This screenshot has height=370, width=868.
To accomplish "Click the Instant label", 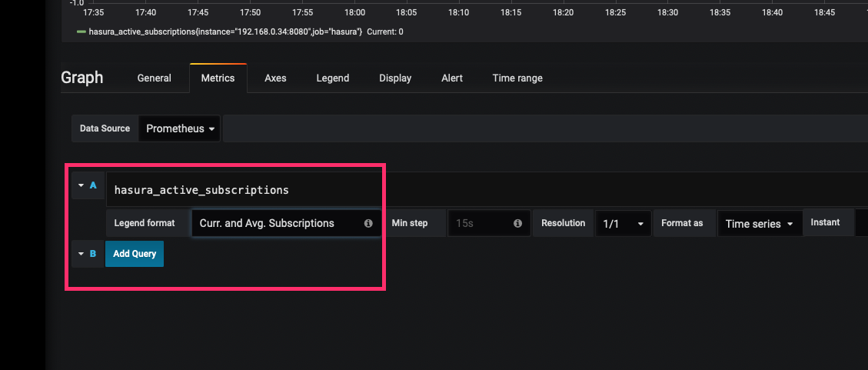I will coord(826,222).
